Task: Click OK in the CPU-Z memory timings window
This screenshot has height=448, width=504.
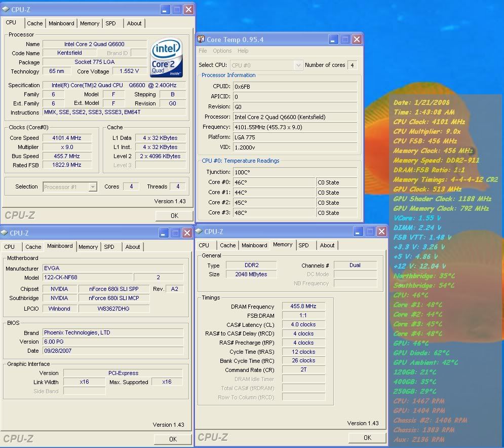Action: [x=367, y=437]
